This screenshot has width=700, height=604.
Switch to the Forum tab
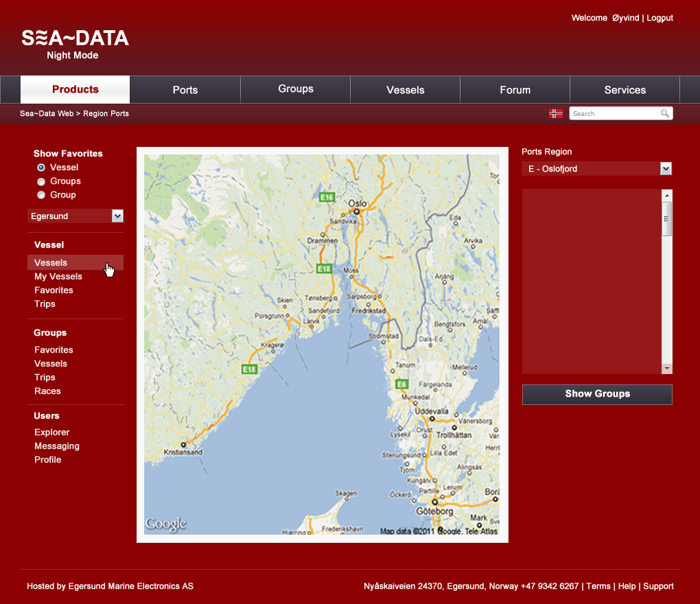tap(515, 90)
